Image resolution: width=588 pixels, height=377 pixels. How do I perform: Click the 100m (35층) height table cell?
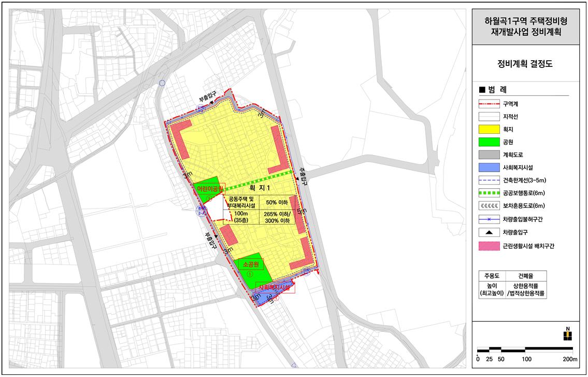tap(240, 217)
